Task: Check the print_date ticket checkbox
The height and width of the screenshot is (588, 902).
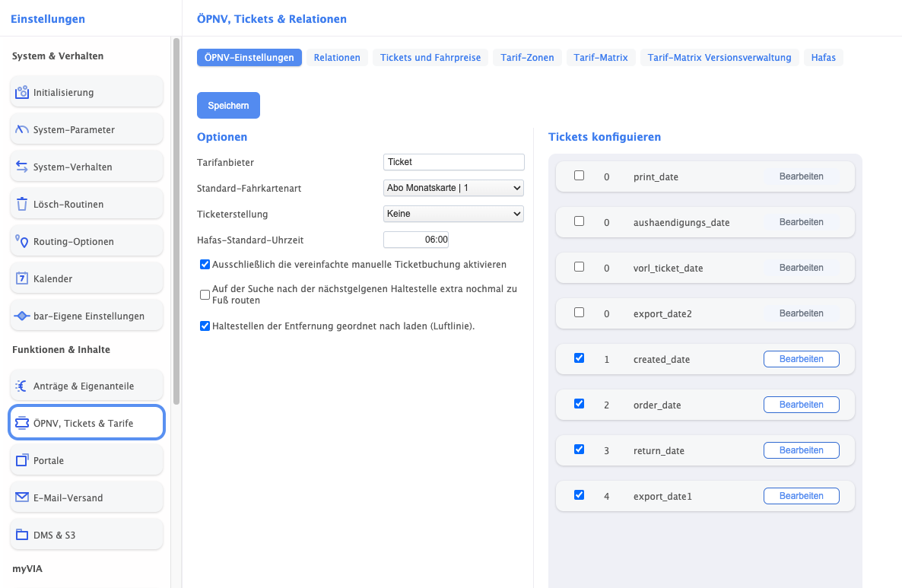Action: 579,176
